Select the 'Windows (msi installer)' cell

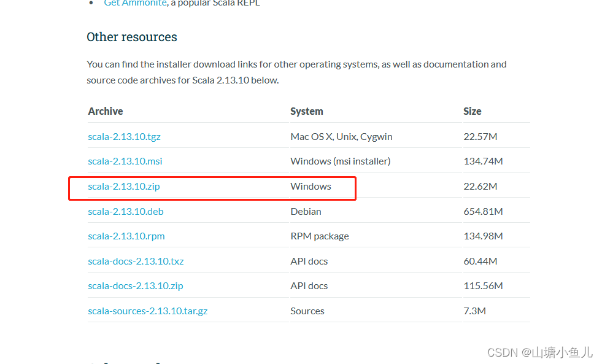click(x=341, y=161)
